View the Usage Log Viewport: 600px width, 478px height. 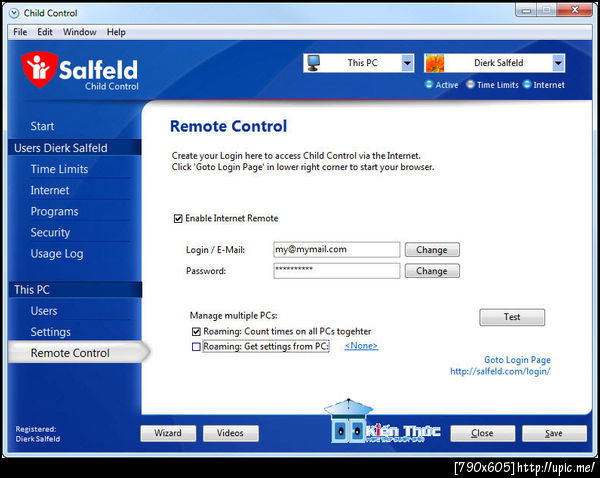pyautogui.click(x=57, y=254)
